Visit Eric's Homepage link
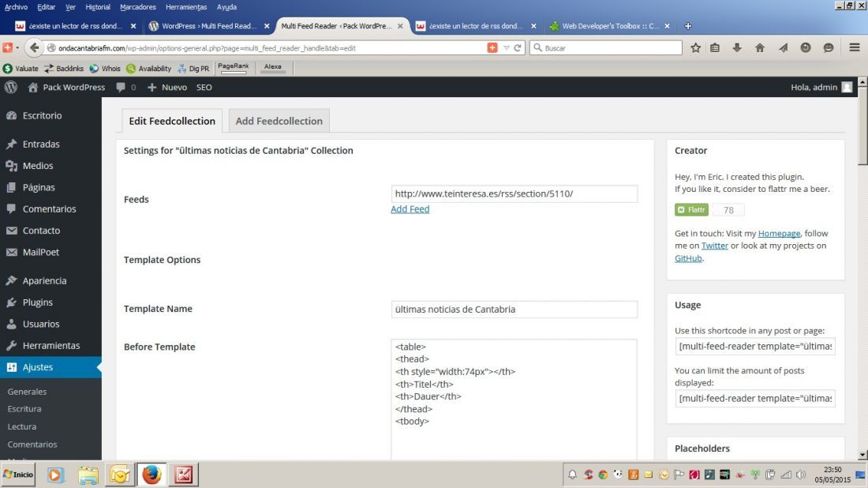This screenshot has width=868, height=488. [779, 233]
